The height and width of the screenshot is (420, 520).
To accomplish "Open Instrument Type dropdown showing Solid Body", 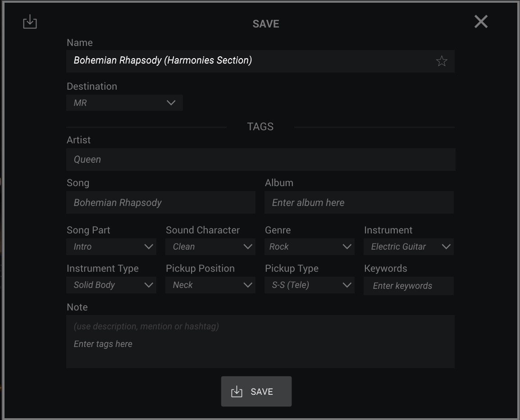I will coord(111,285).
